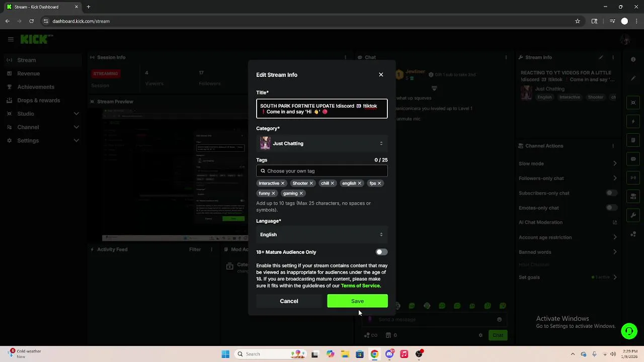The width and height of the screenshot is (644, 362).
Task: Close the Edit Stream Info dialog
Action: click(381, 74)
